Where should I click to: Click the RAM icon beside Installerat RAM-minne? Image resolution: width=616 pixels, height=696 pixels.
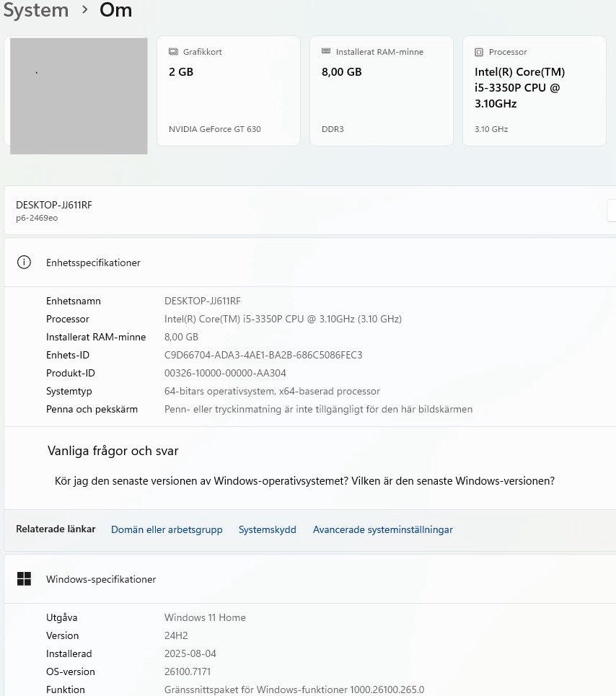pyautogui.click(x=326, y=52)
